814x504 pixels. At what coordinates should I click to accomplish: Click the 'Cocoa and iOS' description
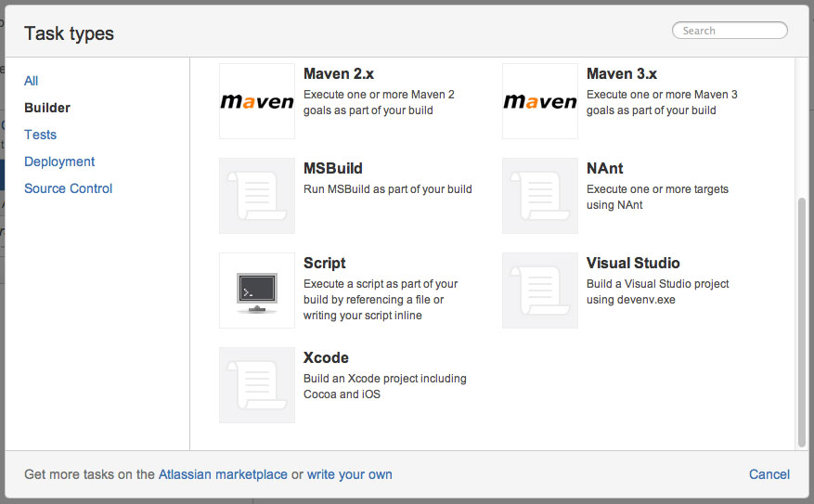point(342,394)
